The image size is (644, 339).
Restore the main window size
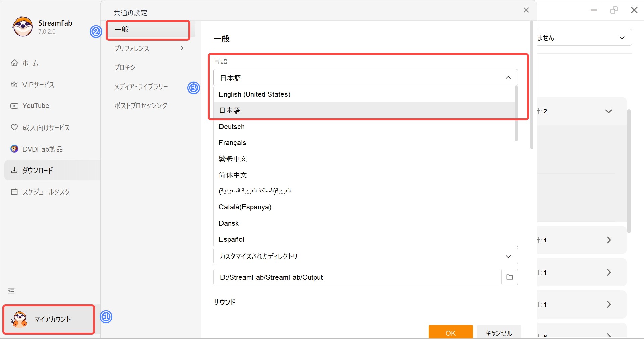(614, 10)
